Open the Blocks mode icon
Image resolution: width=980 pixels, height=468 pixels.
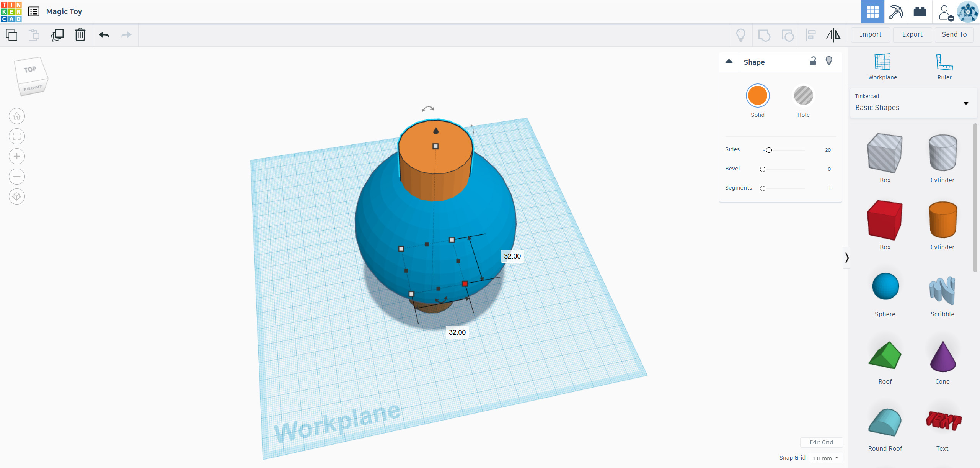pyautogui.click(x=895, y=11)
